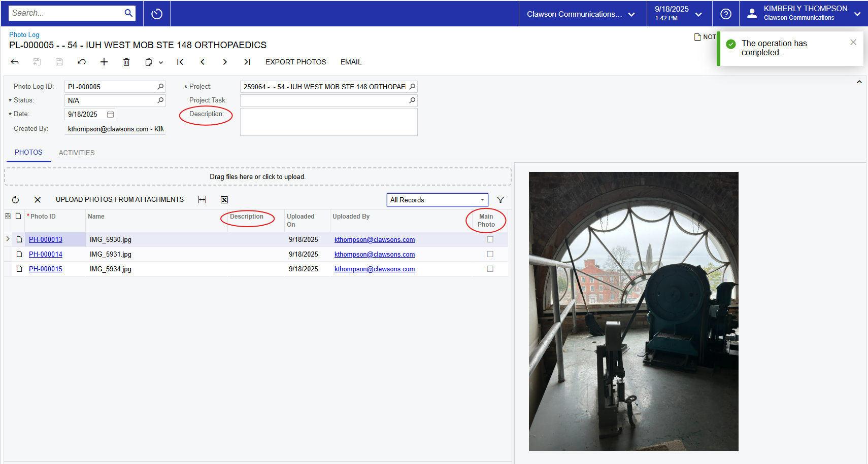868x464 pixels.
Task: Go to the first record
Action: (x=180, y=62)
